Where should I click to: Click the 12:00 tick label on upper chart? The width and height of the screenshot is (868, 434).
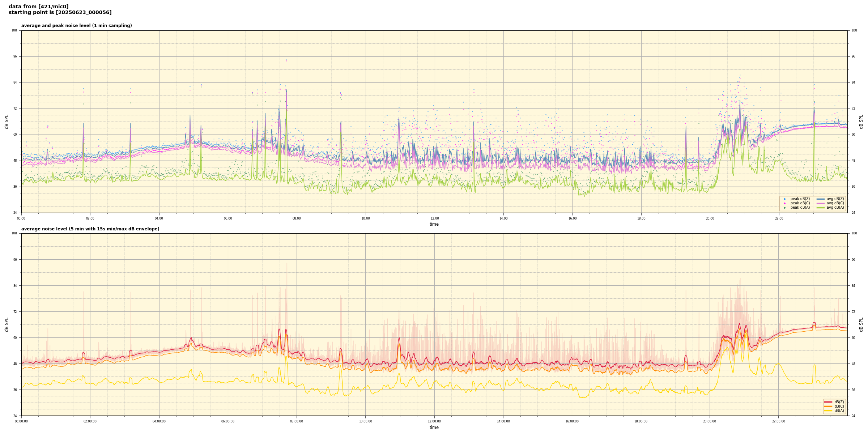pos(434,218)
